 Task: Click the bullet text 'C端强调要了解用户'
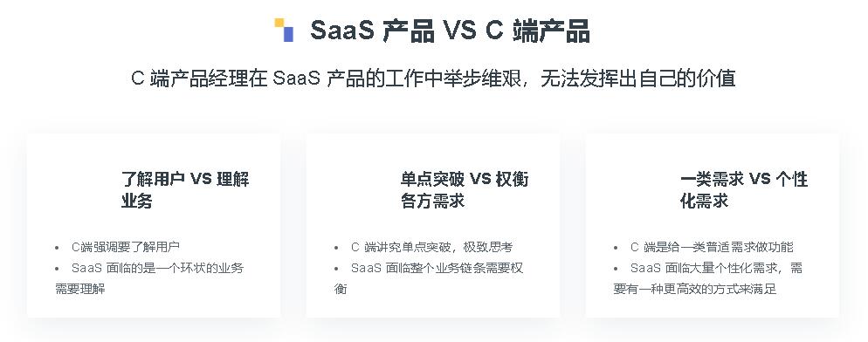pyautogui.click(x=126, y=248)
